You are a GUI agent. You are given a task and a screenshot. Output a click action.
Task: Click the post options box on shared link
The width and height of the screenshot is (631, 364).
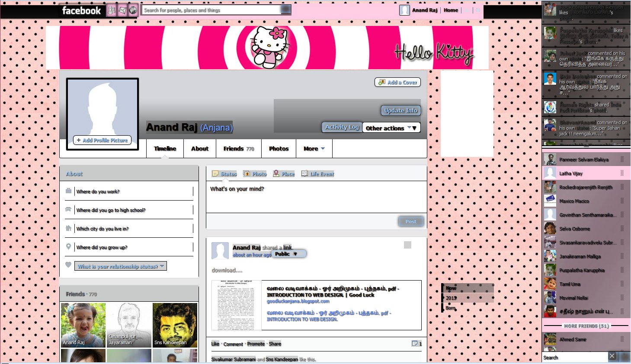tap(407, 245)
